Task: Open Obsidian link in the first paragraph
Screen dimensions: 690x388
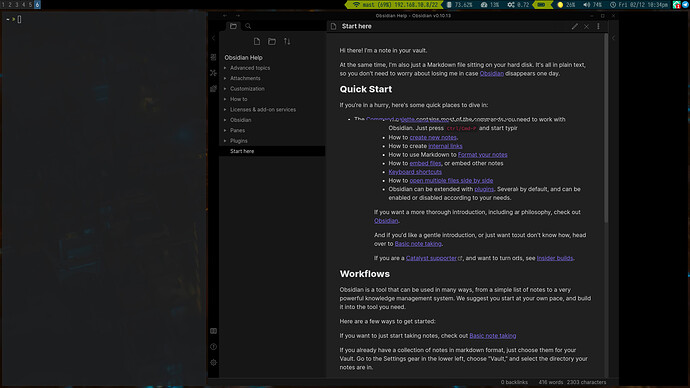Action: tap(492, 73)
